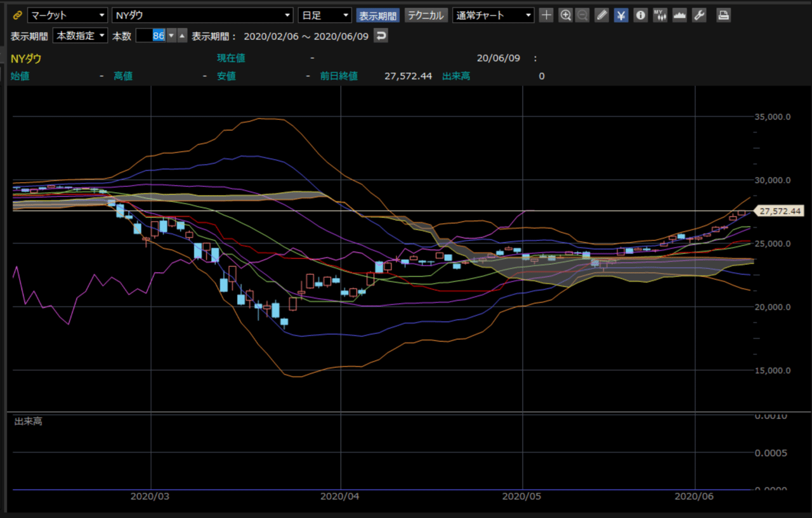812x518 pixels.
Task: Click the chain link icon beside マーケット
Action: coord(17,15)
